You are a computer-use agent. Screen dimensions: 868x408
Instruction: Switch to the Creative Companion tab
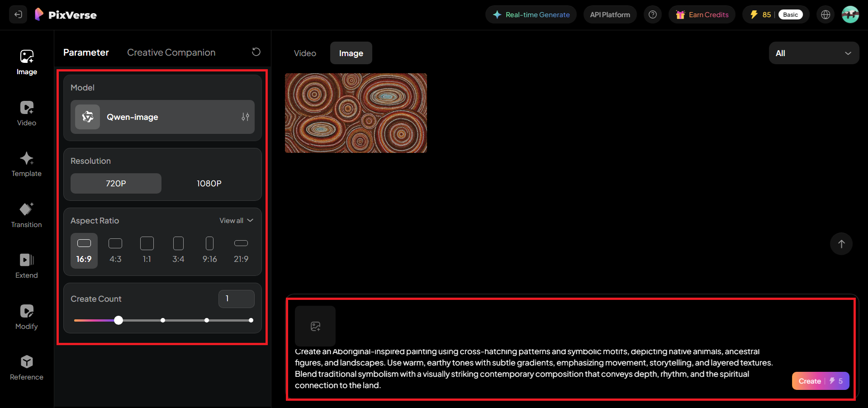171,52
